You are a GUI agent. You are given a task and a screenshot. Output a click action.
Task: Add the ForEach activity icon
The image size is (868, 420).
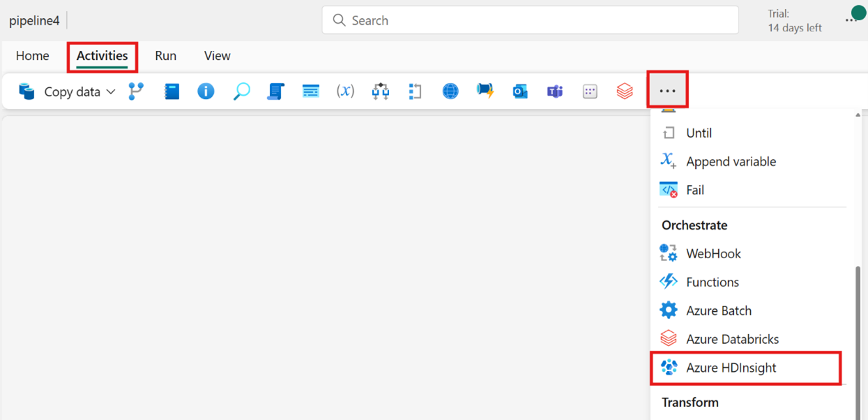pyautogui.click(x=416, y=91)
